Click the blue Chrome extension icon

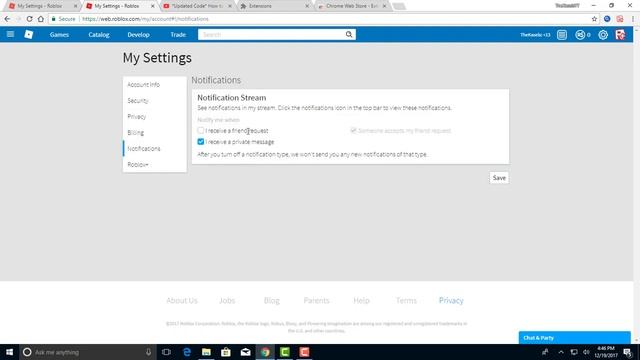(607, 19)
